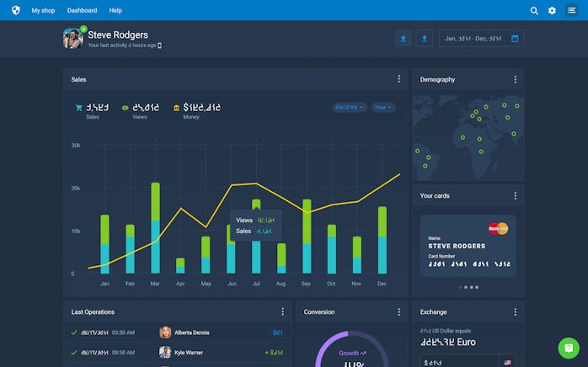Open Exchange panel three-dot menu
This screenshot has height=367, width=588.
tap(516, 311)
